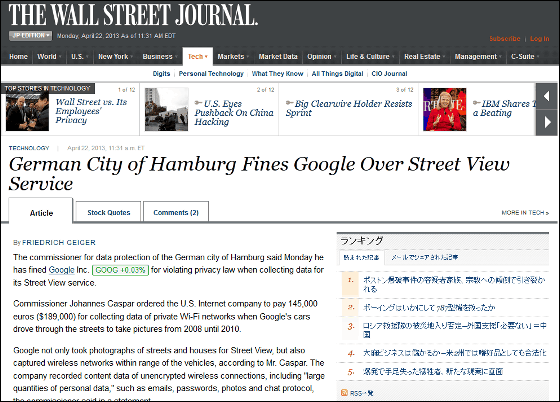Click the MORE IN TECH link
This screenshot has height=402, width=560.
525,212
